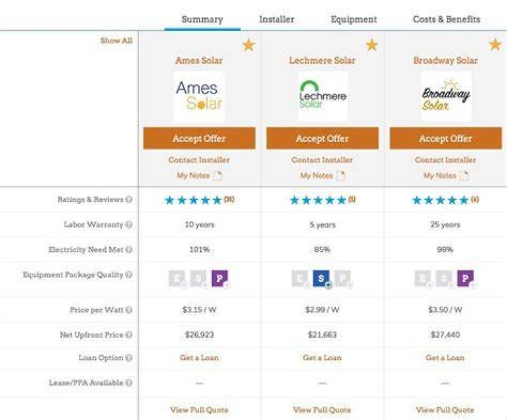Contact the Broadway Solar installer
507x420 pixels.
[445, 160]
